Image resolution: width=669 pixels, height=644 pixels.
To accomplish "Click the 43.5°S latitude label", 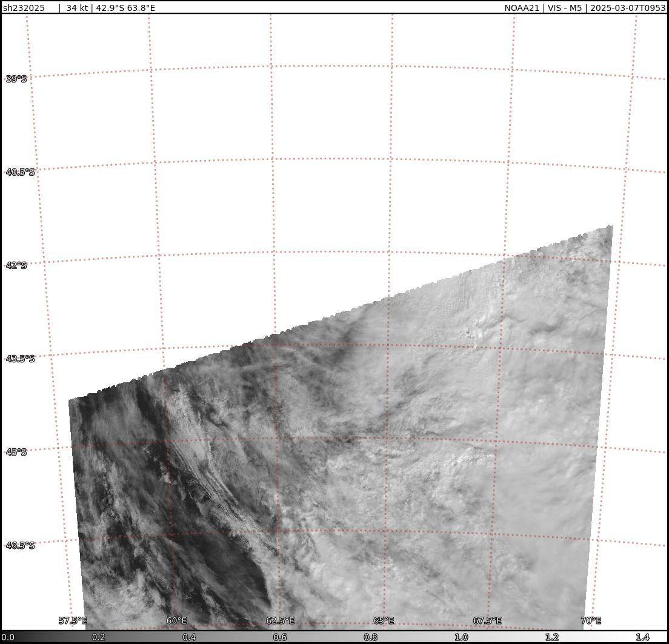I will (20, 359).
